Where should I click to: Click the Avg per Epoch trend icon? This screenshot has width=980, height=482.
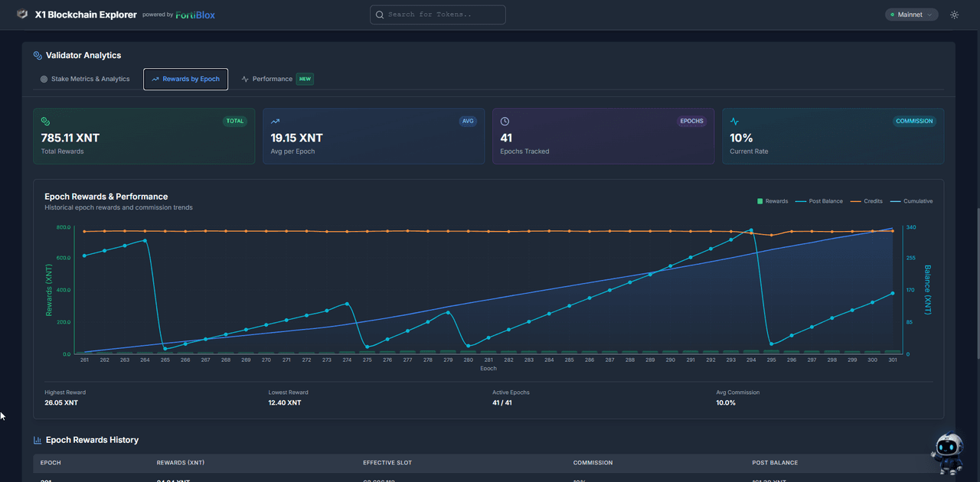point(275,121)
